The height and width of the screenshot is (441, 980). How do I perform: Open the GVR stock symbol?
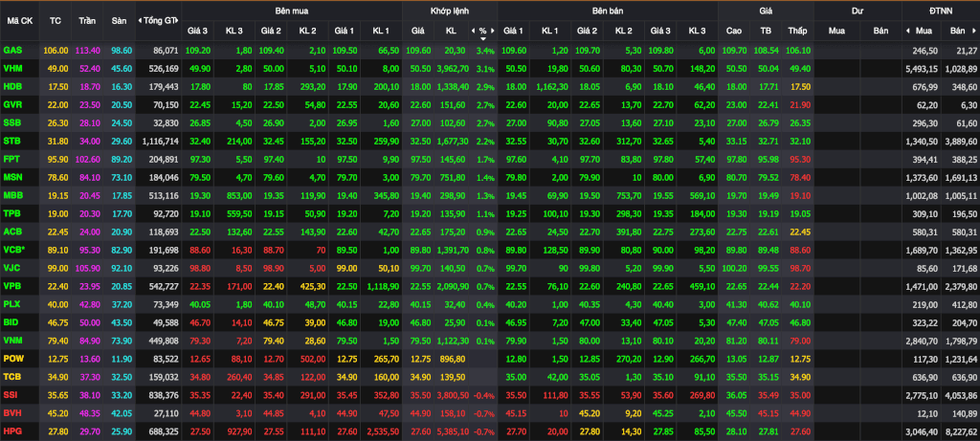click(x=11, y=104)
